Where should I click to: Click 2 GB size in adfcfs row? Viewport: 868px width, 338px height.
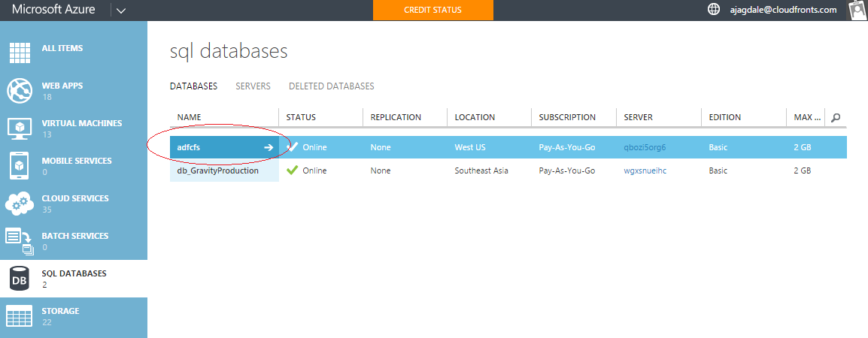click(x=802, y=147)
